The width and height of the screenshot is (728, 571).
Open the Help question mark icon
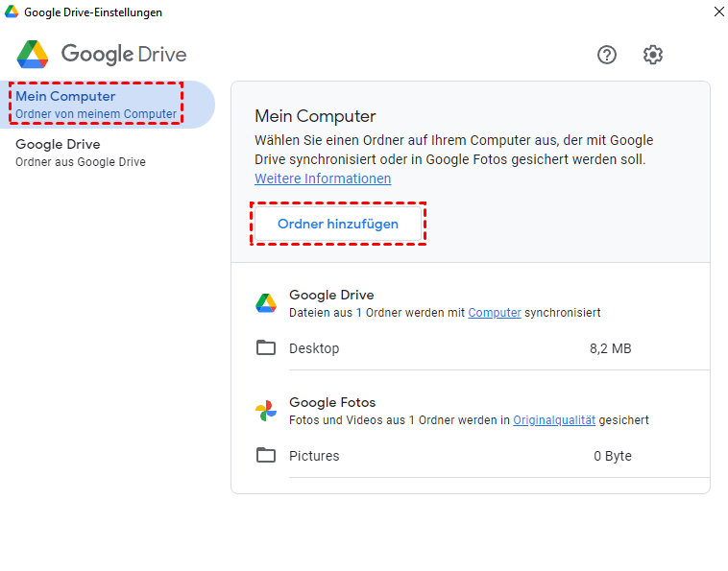pyautogui.click(x=607, y=55)
